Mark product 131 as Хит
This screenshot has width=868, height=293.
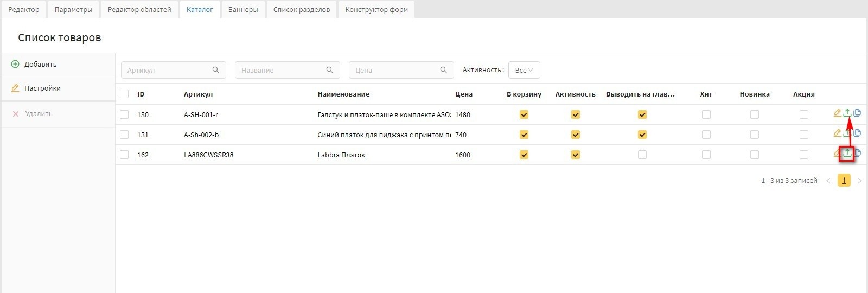(706, 135)
